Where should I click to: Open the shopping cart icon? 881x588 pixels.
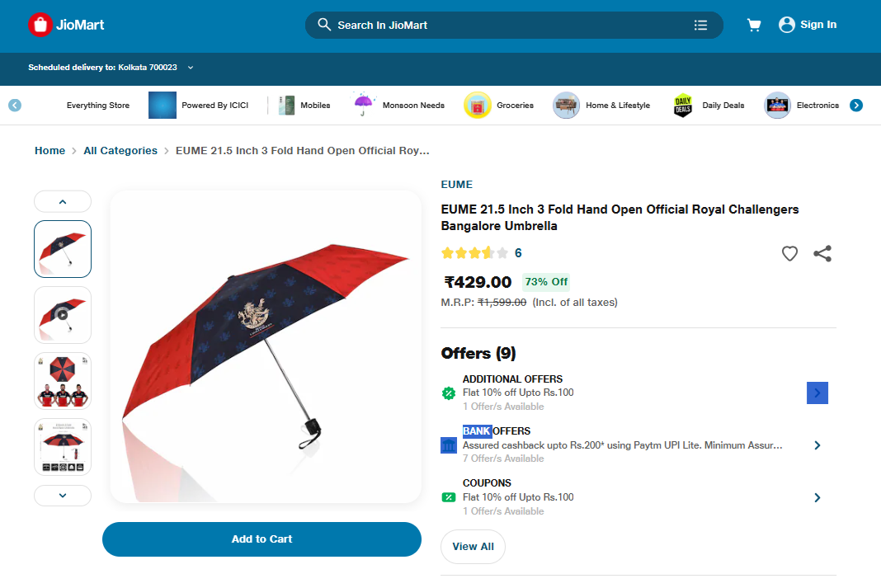tap(753, 25)
